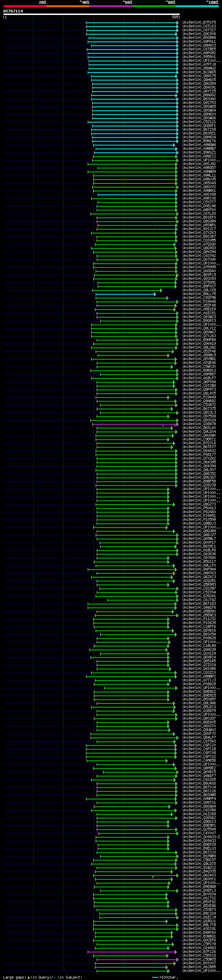Image resolution: width=222 pixels, height=980 pixels.
Task: Click the purple ~60% identity legend segment
Action: pos(111,6)
